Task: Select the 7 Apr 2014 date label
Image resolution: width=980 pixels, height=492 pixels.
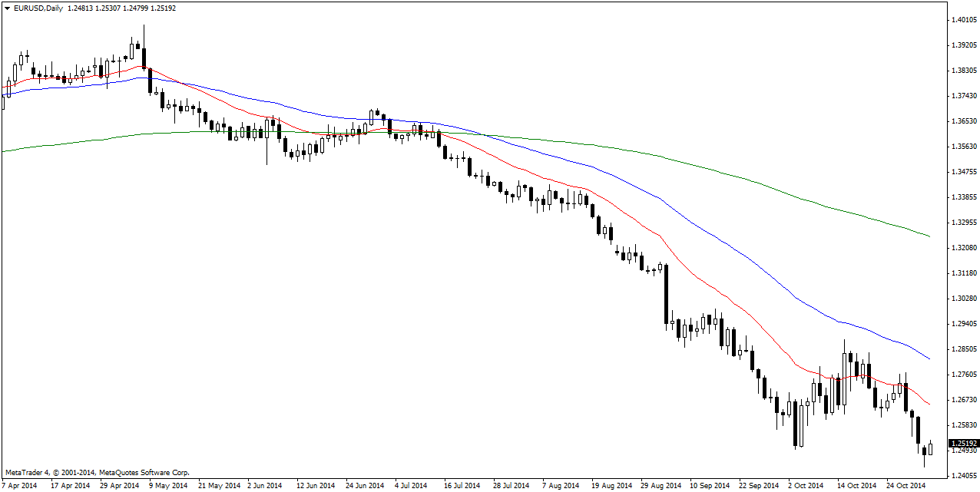Action: (x=21, y=486)
